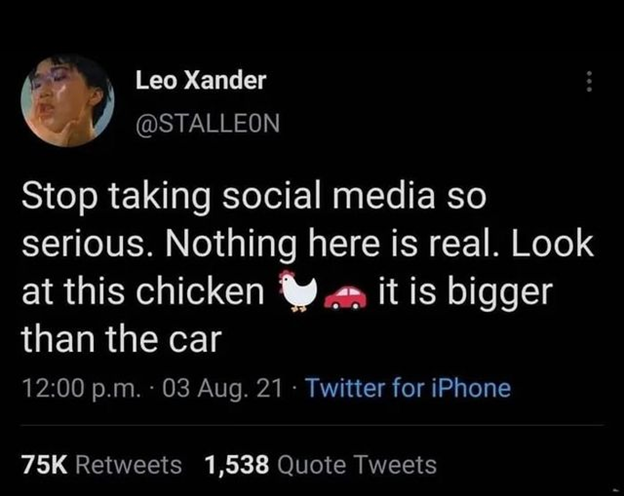624x496 pixels.
Task: Click the 03 Aug. 21 date
Action: click(x=222, y=388)
